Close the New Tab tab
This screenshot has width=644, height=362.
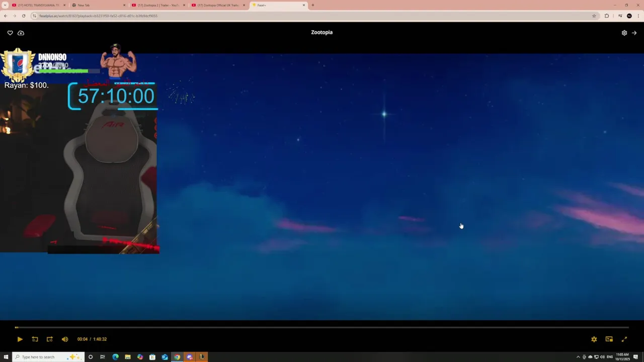point(124,5)
